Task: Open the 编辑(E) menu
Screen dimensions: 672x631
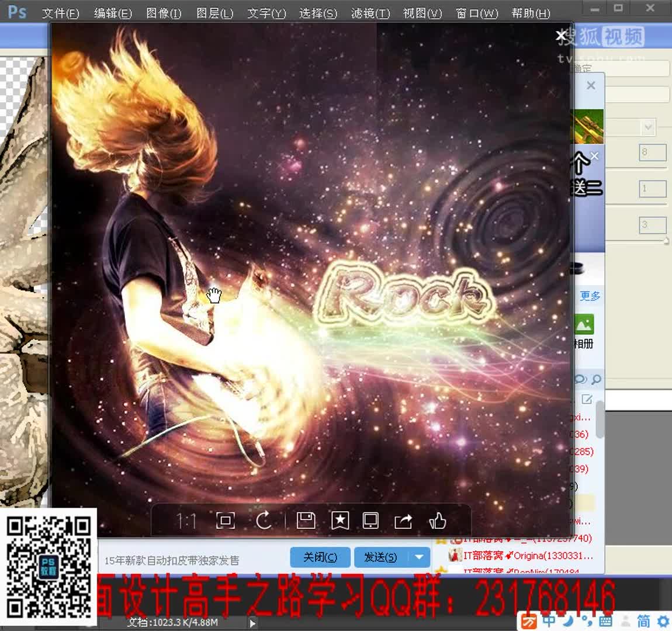Action: 113,13
